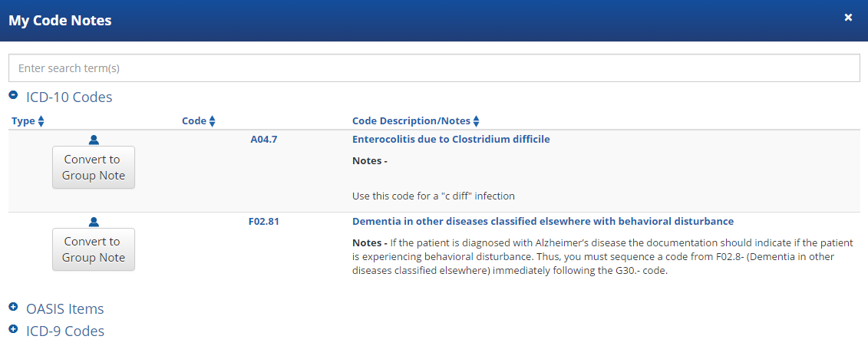Click the user icon in A04.7 row
The image size is (868, 356).
coord(94,140)
